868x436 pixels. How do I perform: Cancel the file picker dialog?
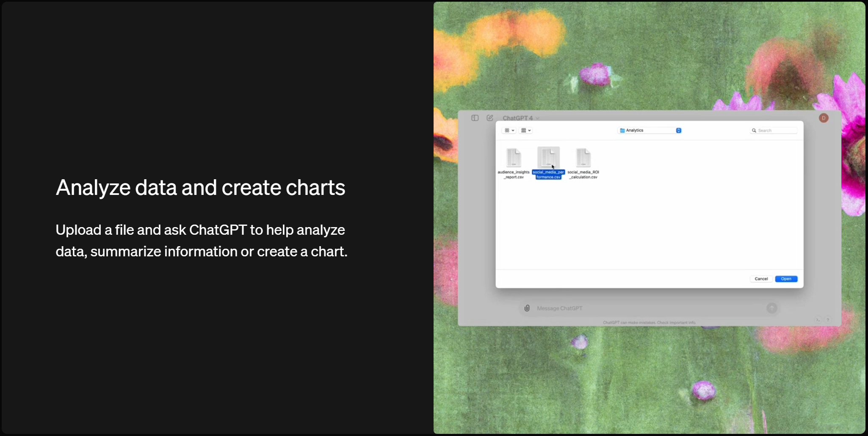761,279
